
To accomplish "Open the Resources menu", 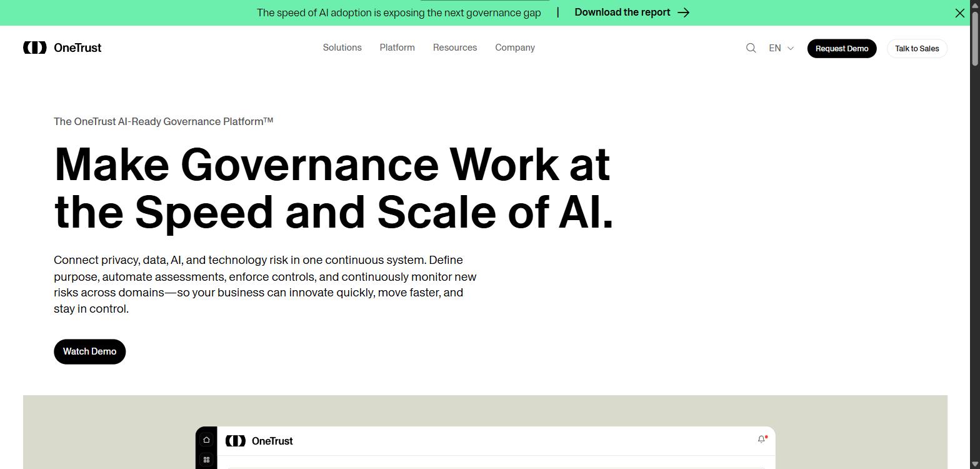I will point(455,48).
